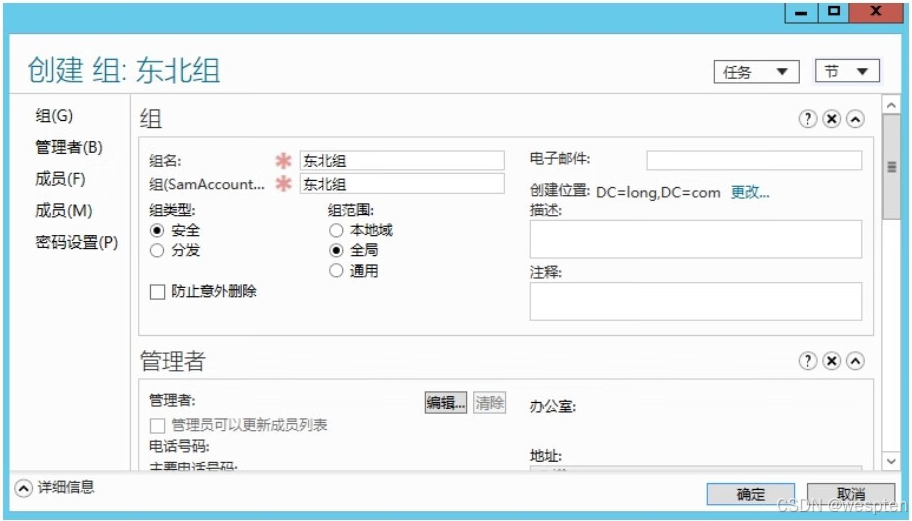Toggle 管理员可以更新成员列表 checkbox
This screenshot has height=521, width=912.
click(x=158, y=426)
